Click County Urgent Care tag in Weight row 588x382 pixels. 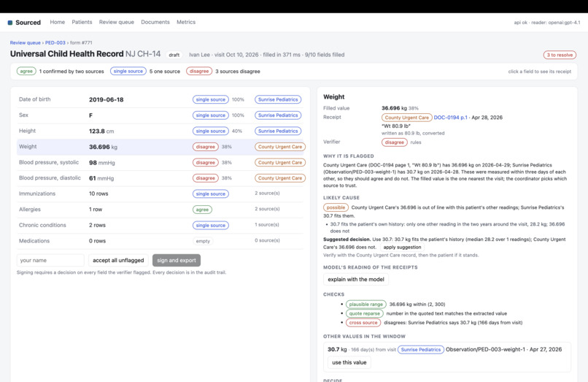[280, 147]
